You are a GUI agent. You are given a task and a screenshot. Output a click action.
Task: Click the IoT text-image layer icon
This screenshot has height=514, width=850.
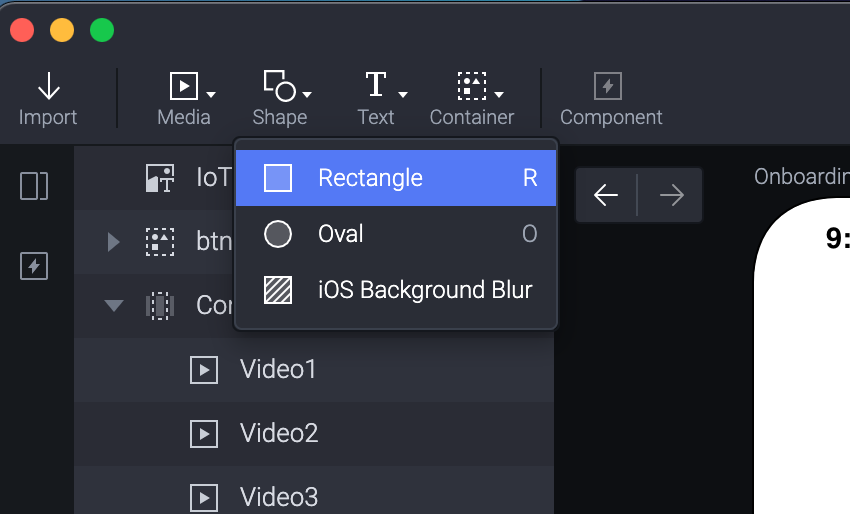160,178
